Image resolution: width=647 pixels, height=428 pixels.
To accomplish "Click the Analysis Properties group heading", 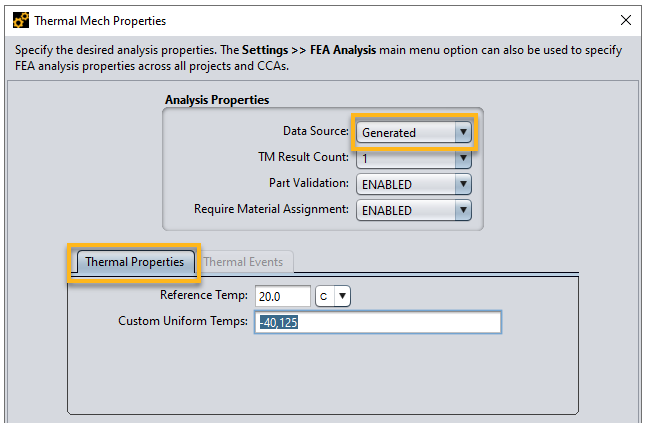I will pos(216,100).
